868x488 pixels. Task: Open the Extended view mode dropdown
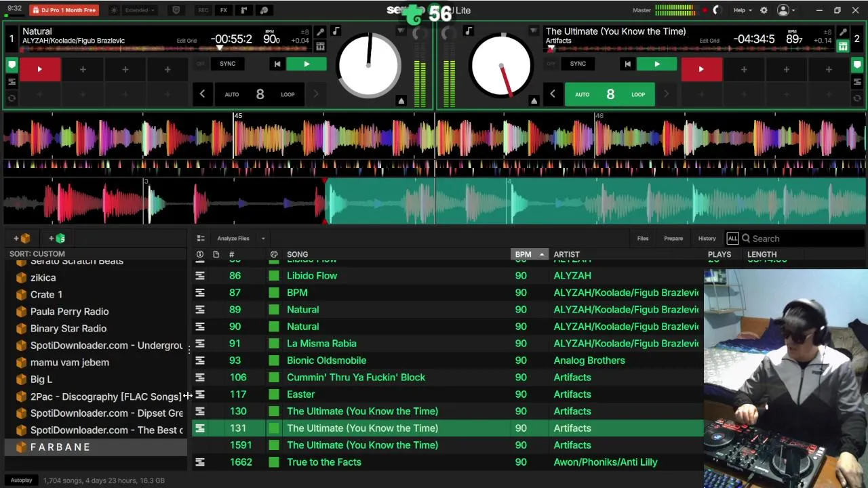pyautogui.click(x=140, y=10)
